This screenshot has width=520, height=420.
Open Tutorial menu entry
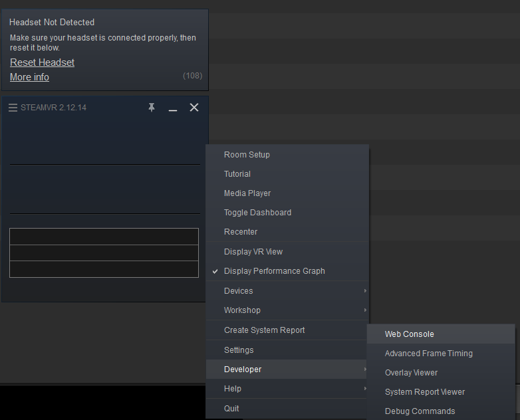(287, 174)
